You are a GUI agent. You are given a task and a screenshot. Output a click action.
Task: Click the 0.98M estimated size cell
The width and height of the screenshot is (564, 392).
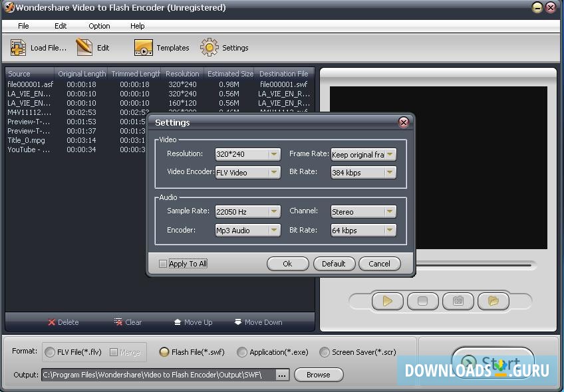[229, 84]
